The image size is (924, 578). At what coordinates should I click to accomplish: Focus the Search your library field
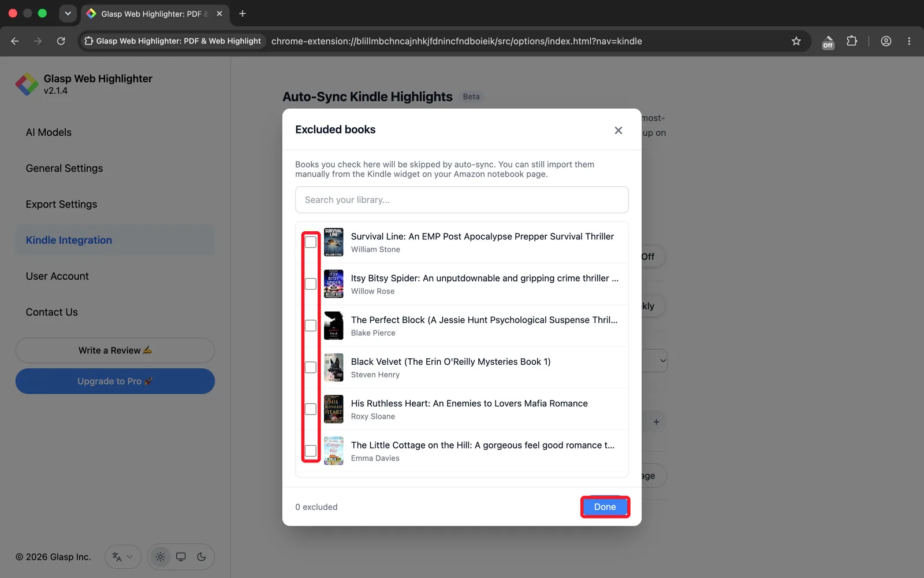(461, 199)
